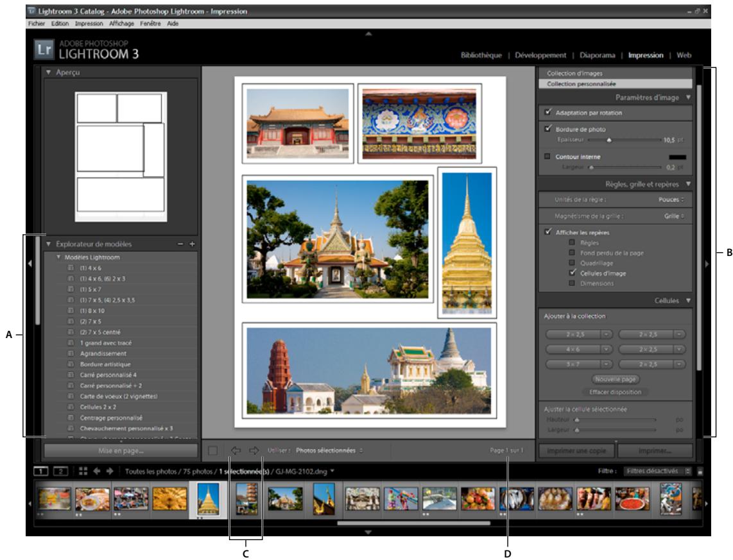Open the 5 x 7 cell size dropdown arrow
733x560 pixels.
pyautogui.click(x=607, y=364)
